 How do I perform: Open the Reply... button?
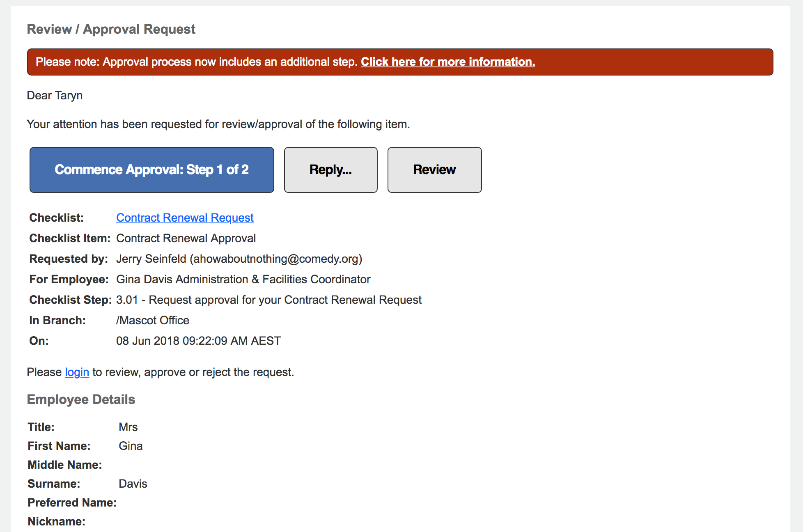(x=331, y=170)
